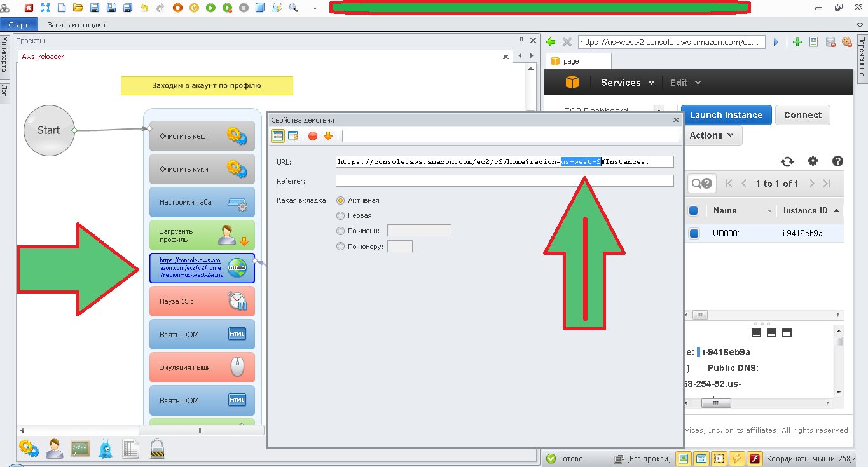
Task: Switch to the 'Старт' ribbon tab
Action: 18,25
